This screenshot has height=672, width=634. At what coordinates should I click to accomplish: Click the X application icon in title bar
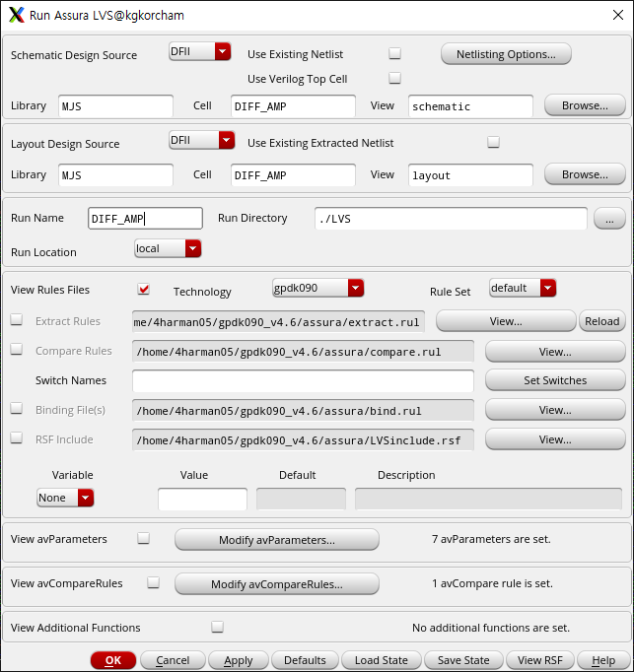coord(17,15)
